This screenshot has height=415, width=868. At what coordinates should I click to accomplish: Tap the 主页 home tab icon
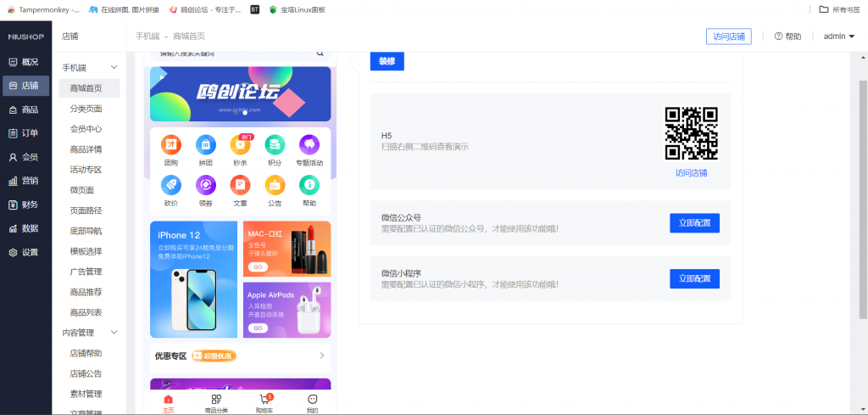(x=169, y=400)
